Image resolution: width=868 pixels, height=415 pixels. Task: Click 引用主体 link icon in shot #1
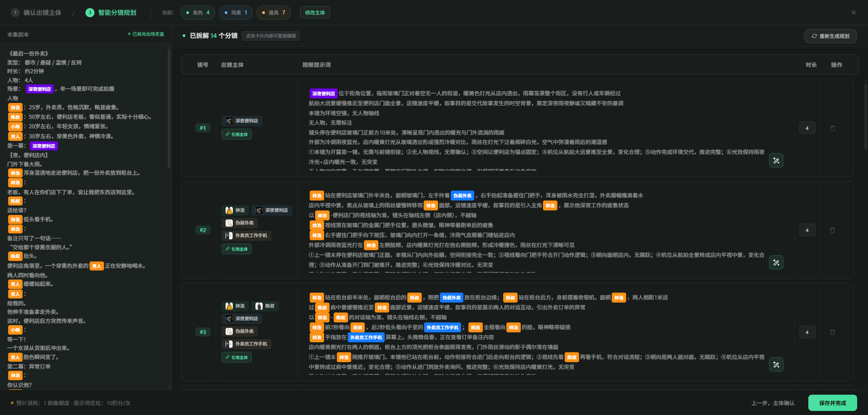coord(229,134)
